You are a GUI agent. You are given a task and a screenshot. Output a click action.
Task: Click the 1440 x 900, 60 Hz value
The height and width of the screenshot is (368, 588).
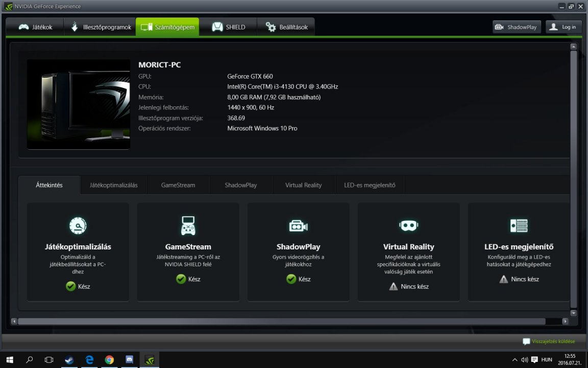coord(251,107)
